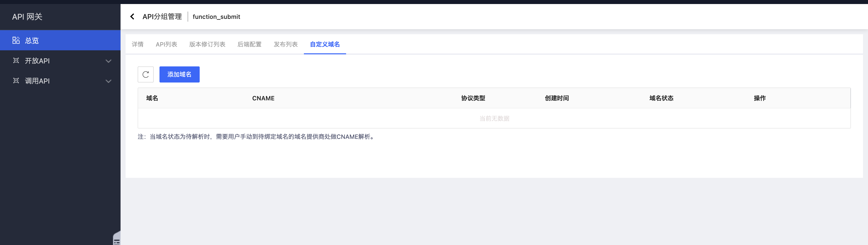
Task: Click the 协议类型 column header
Action: pos(473,98)
